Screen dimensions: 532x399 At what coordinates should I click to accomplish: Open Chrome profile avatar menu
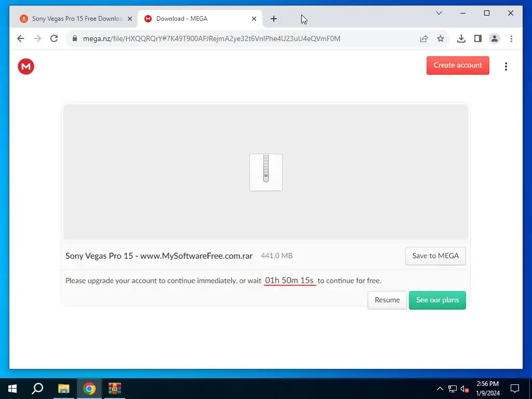495,38
